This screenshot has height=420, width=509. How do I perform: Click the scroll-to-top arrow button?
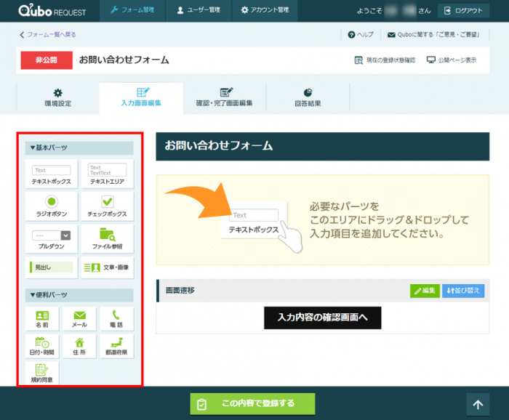click(x=478, y=404)
